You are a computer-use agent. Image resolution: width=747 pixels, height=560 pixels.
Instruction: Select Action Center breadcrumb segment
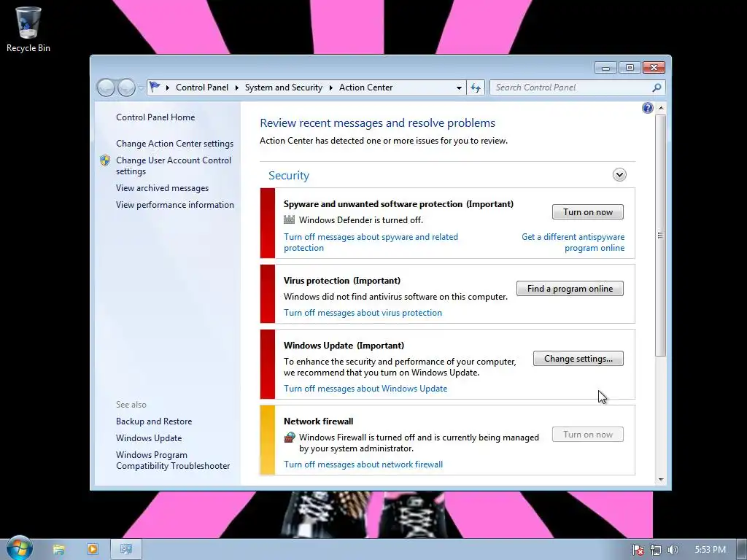coord(366,87)
